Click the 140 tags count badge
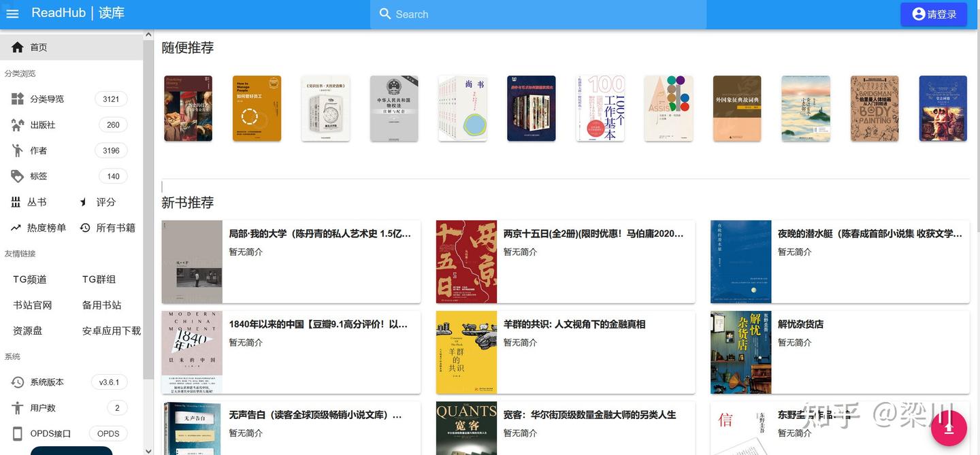The width and height of the screenshot is (980, 455). 113,177
